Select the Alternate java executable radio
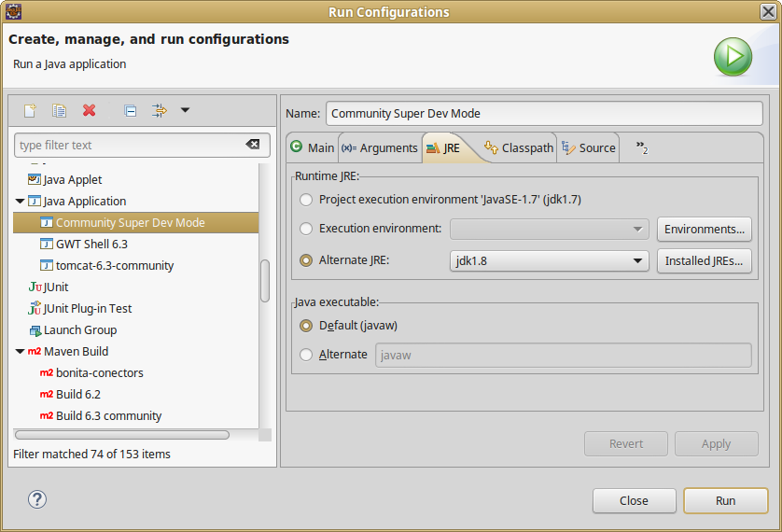This screenshot has height=532, width=782. pos(306,355)
